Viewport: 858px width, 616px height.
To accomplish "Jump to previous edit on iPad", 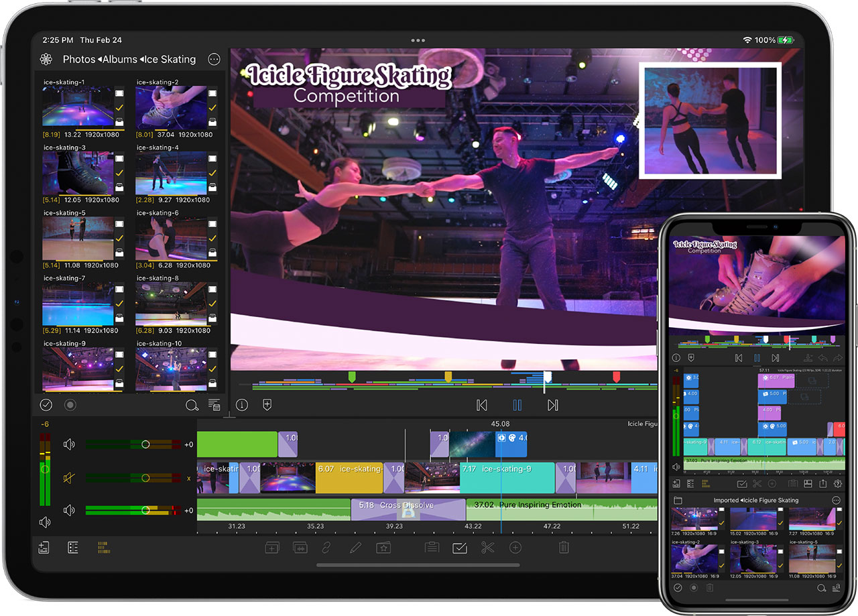I will [481, 405].
